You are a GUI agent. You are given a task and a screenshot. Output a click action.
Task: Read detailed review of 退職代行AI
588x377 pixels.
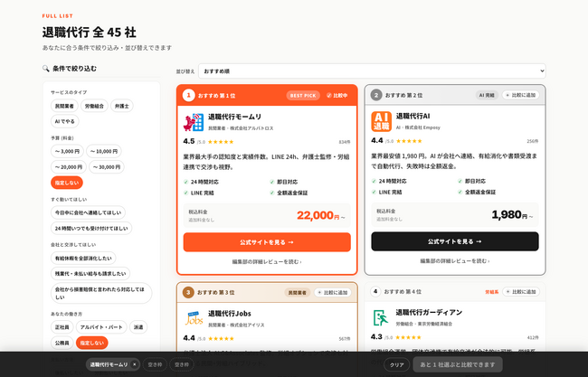[x=455, y=261]
